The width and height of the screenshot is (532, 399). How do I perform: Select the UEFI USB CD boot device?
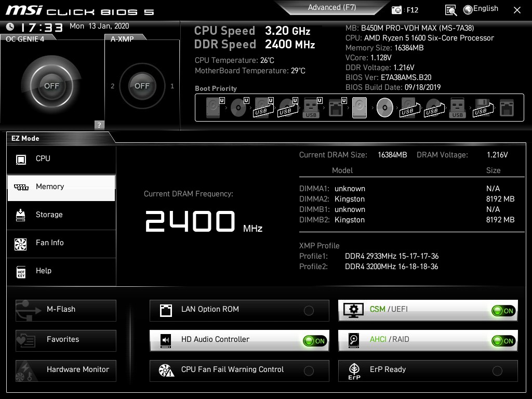[x=288, y=108]
